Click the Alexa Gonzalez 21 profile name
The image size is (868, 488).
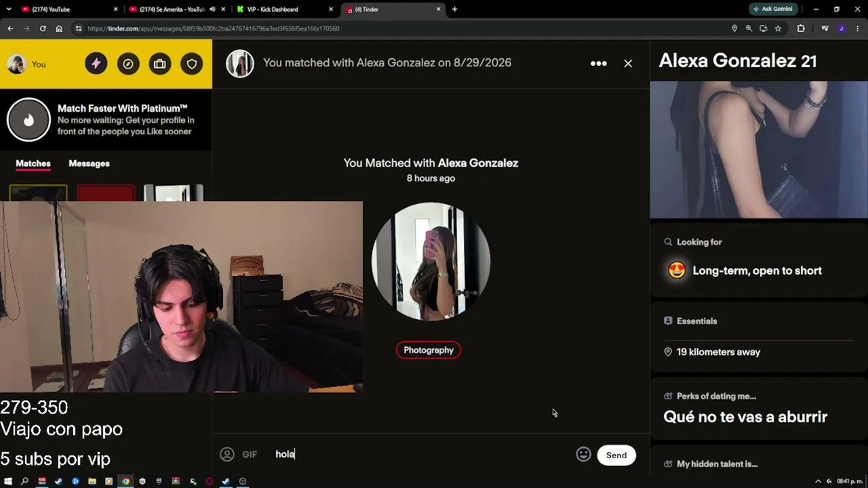click(x=738, y=60)
